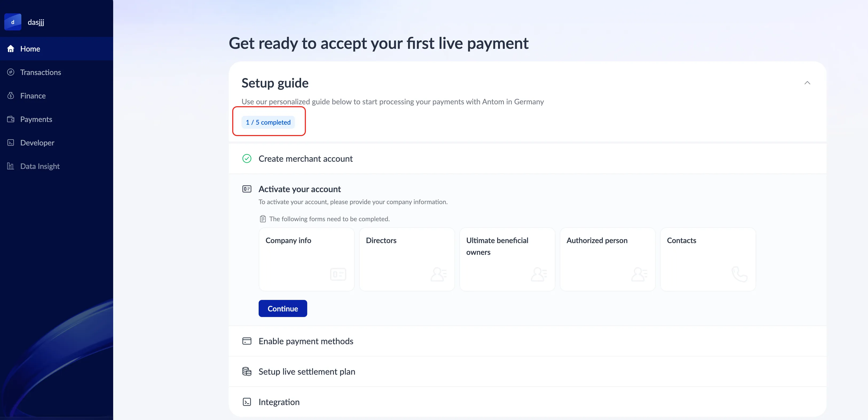This screenshot has width=868, height=420.
Task: Click the Developer terminal icon in sidebar
Action: tap(11, 143)
